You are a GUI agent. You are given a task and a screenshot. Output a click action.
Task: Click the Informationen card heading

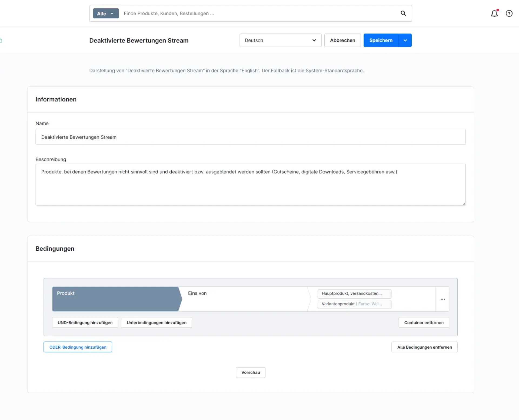coord(56,99)
